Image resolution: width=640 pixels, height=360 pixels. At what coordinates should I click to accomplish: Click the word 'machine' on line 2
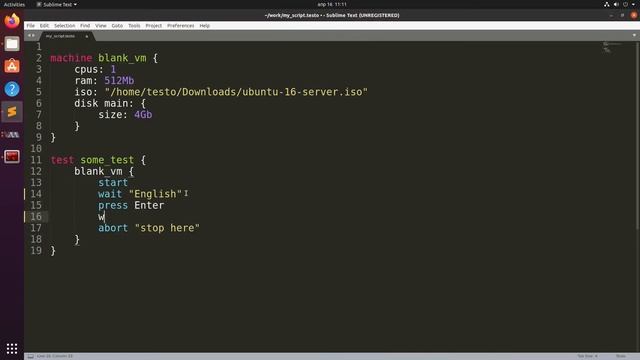(71, 58)
